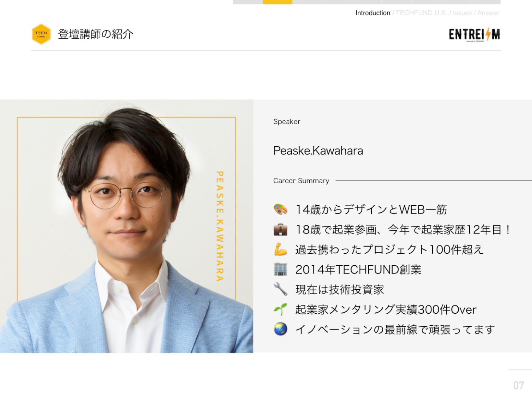The image size is (532, 398).
Task: Click the wrench emoji icon
Action: pyautogui.click(x=280, y=289)
